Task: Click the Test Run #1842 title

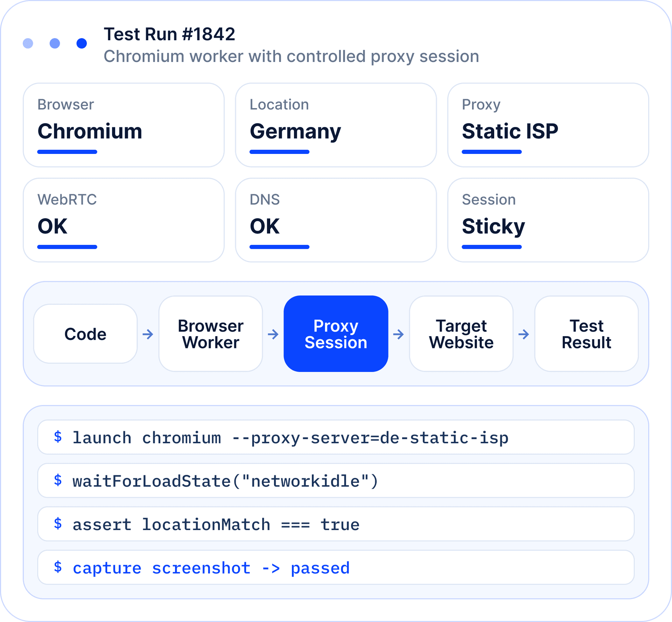Action: 169,34
